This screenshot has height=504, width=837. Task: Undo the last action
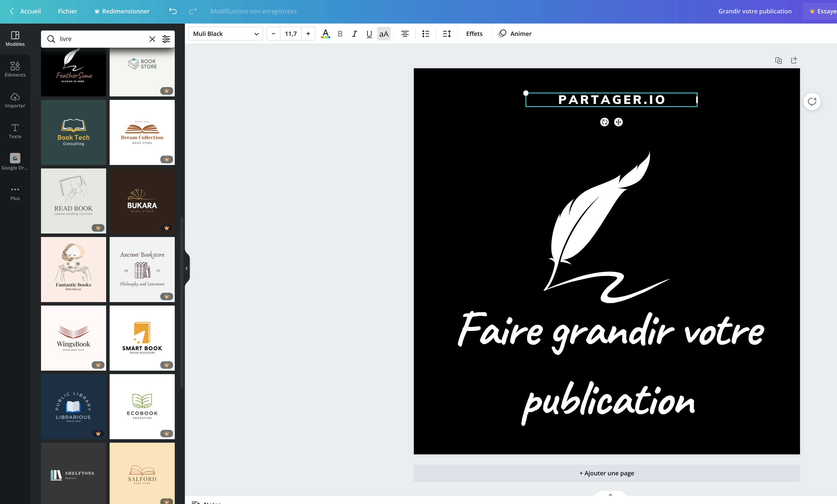point(173,11)
